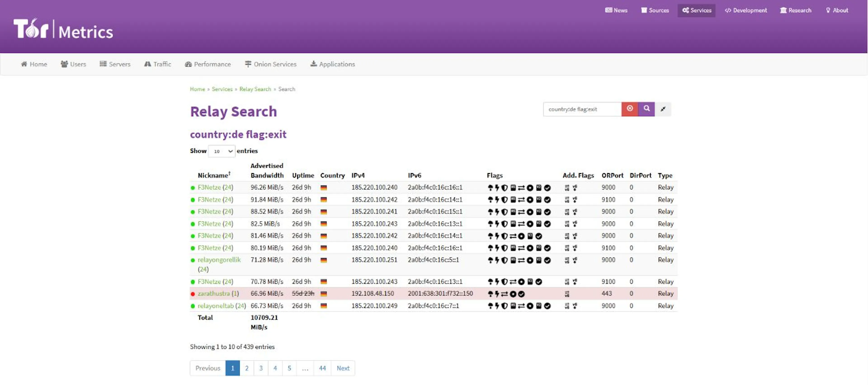Click the V2Dir icon in the relayongorellik row

click(x=539, y=260)
